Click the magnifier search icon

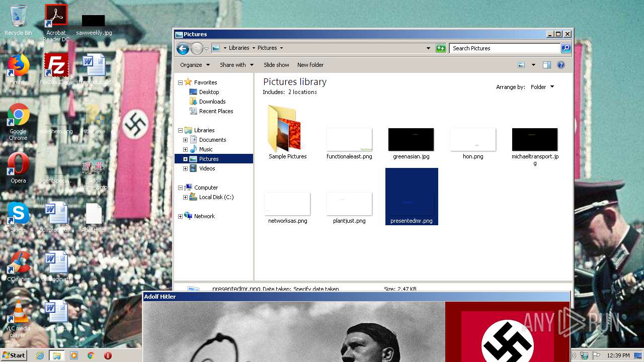pos(566,48)
